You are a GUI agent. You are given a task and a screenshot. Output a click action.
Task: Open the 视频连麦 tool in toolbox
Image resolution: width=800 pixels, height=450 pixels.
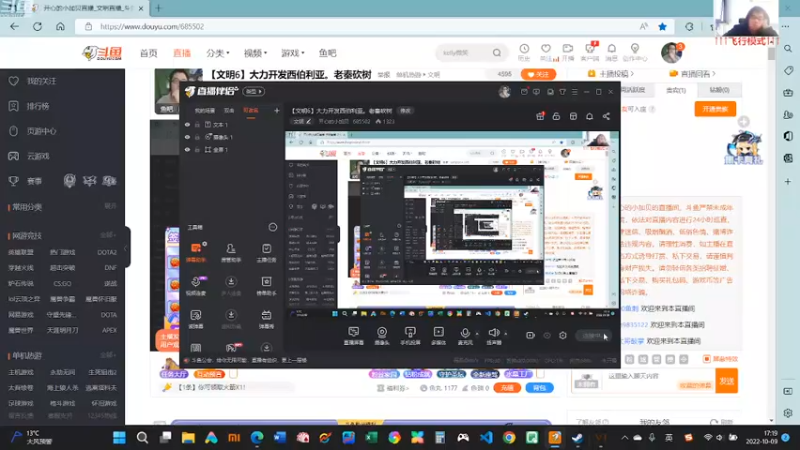click(196, 286)
